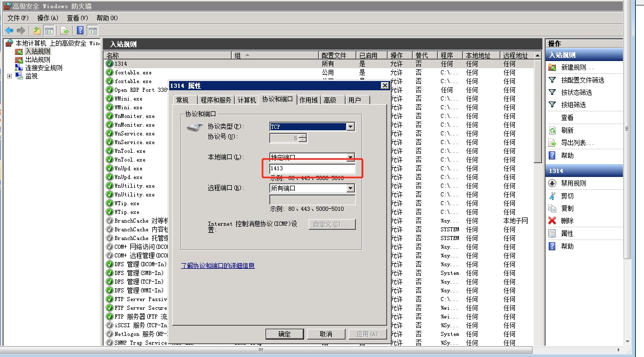
Task: Toggle the show/hide console tree toolbar icon
Action: coord(49,30)
